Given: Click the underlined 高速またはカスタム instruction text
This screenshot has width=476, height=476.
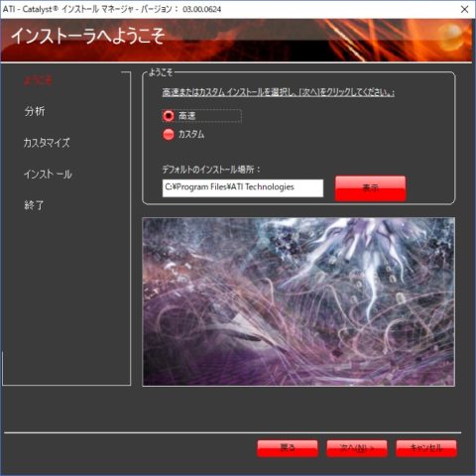Looking at the screenshot, I should 278,92.
